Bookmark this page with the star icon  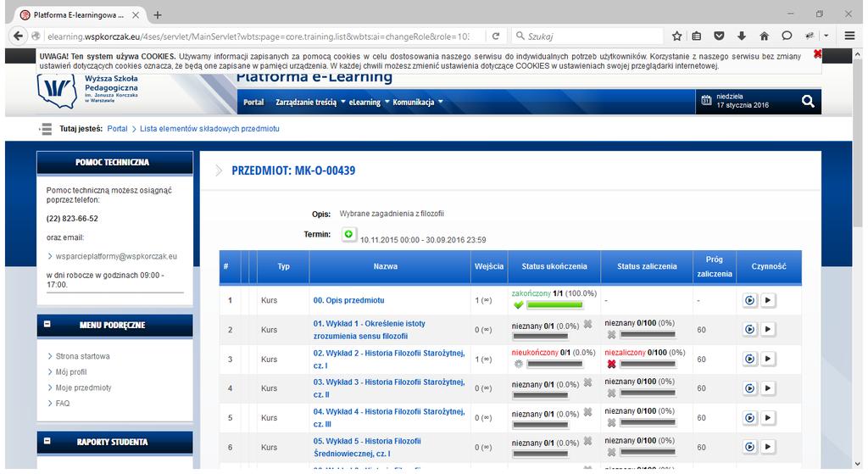point(676,36)
